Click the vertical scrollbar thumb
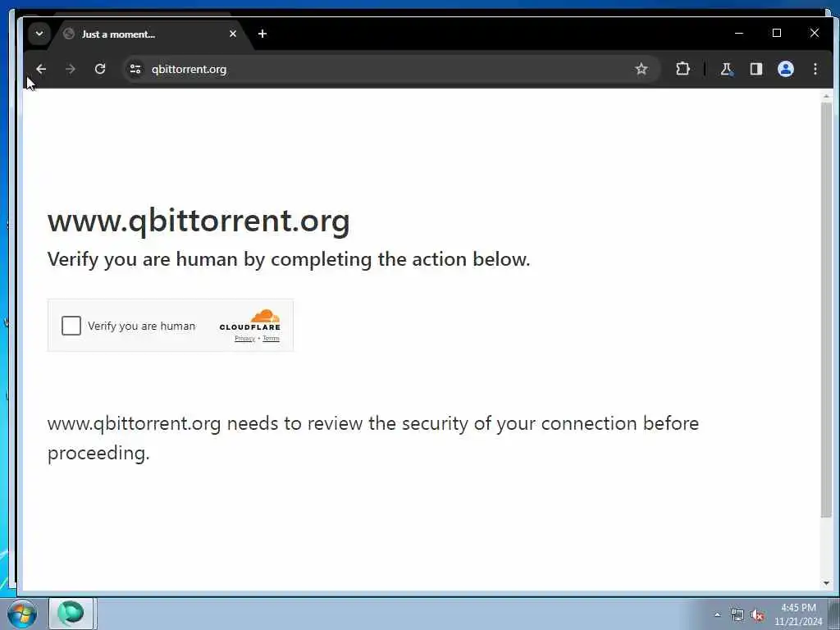Image resolution: width=840 pixels, height=630 pixels. click(x=826, y=309)
